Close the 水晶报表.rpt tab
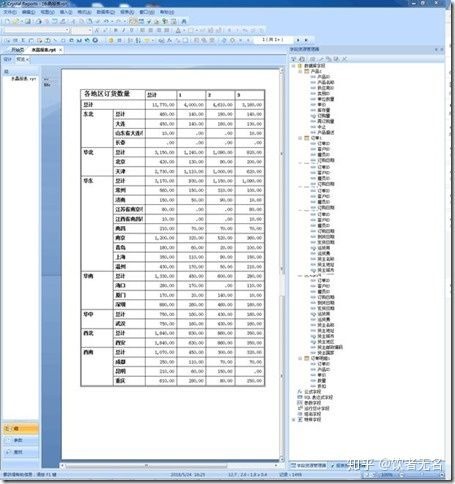 point(60,50)
